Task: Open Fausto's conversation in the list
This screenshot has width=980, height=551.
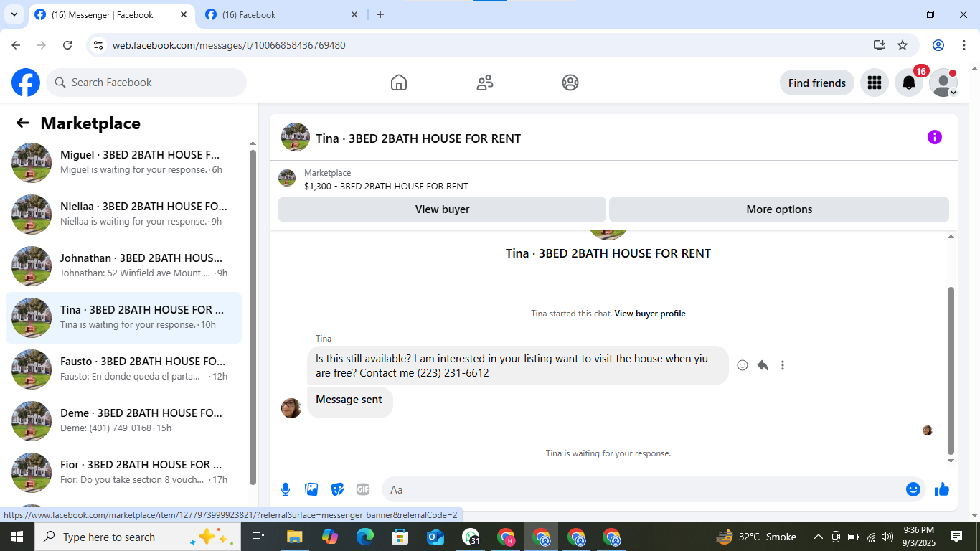Action: [123, 369]
